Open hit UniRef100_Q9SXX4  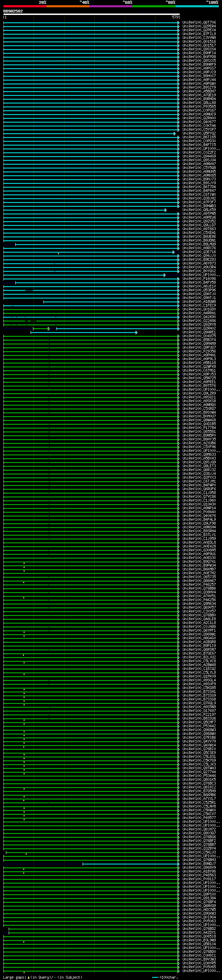tap(199, 49)
